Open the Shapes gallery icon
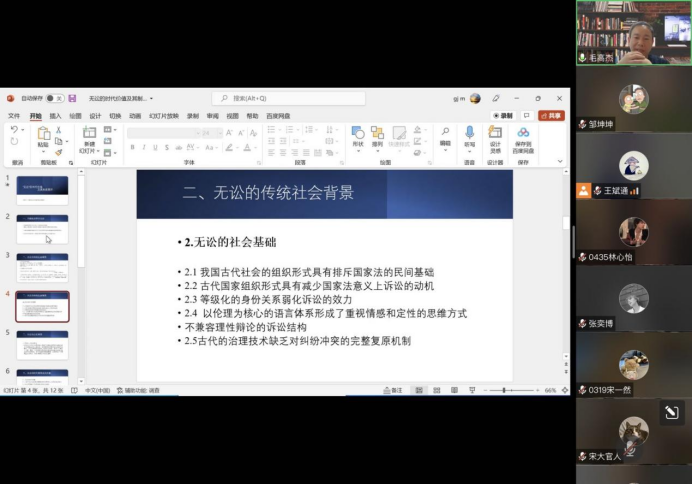The height and width of the screenshot is (484, 693). point(358,133)
